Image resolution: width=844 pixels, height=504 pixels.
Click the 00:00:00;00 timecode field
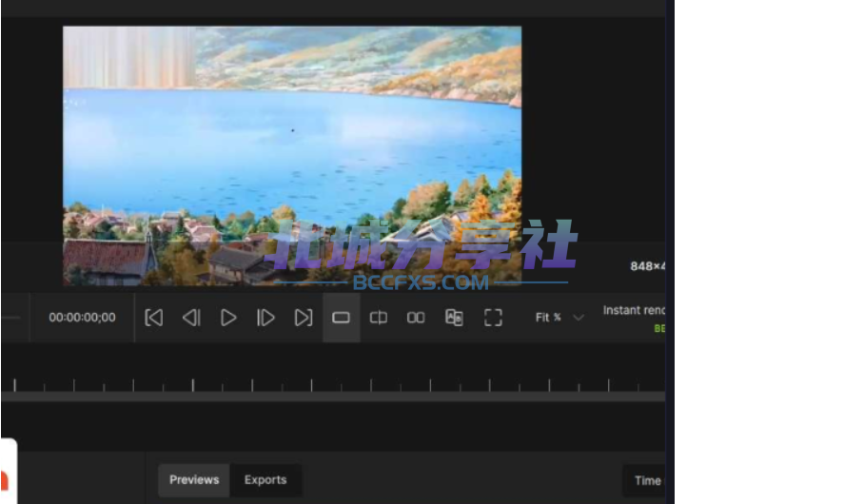click(x=82, y=318)
